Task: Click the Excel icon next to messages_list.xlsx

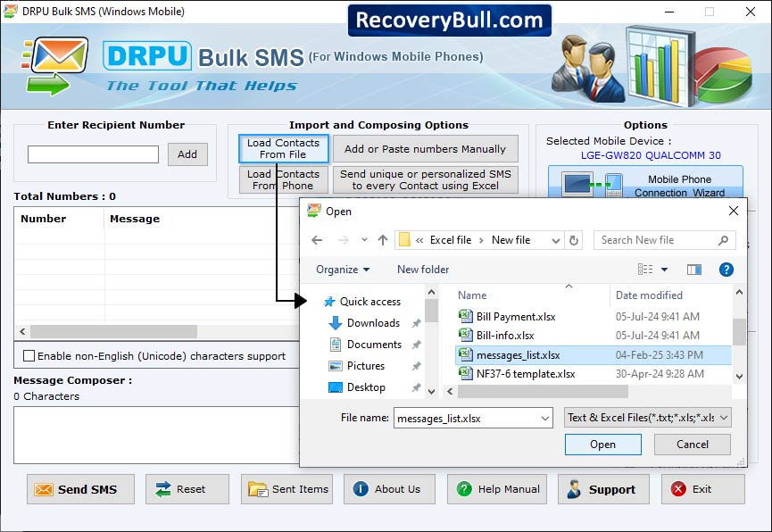Action: (465, 354)
